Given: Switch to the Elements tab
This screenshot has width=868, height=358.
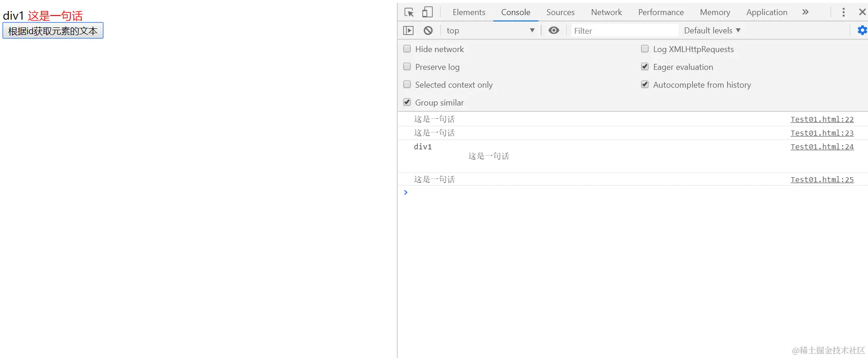Looking at the screenshot, I should point(469,12).
